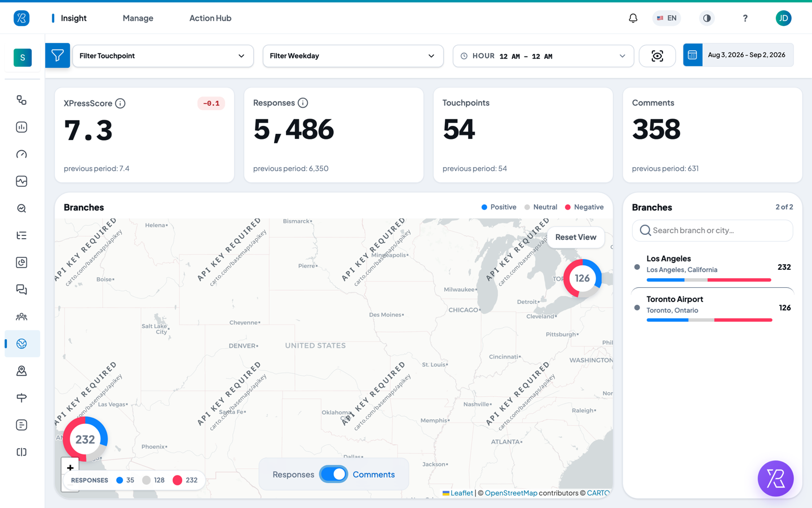
Task: Click the Responses info icon
Action: click(303, 103)
